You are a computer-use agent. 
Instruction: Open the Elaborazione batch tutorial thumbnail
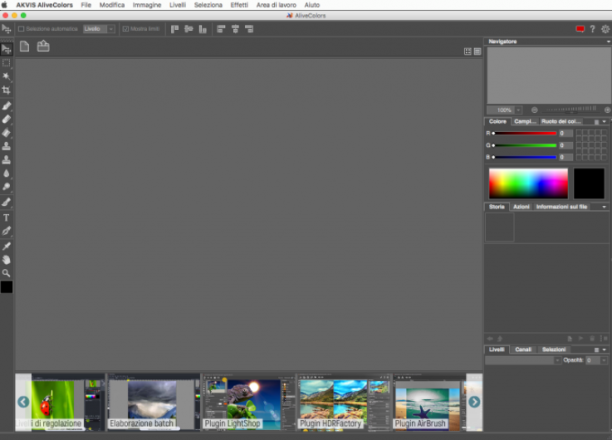[154, 403]
